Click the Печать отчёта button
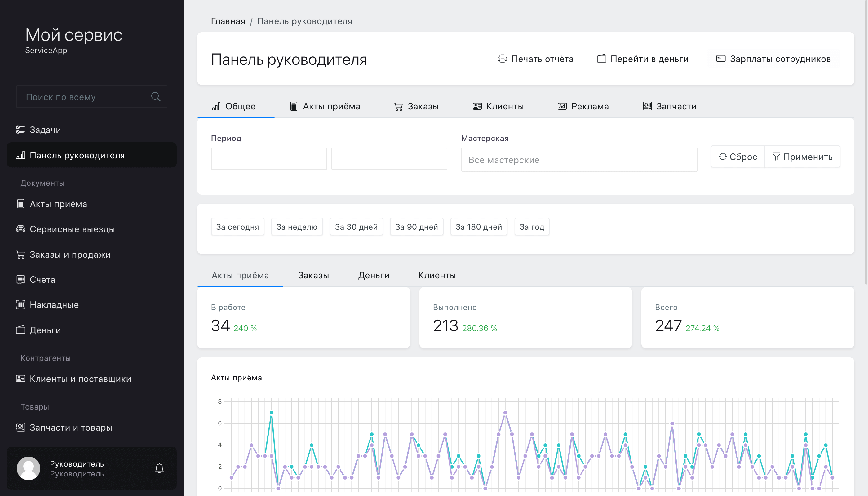This screenshot has height=496, width=868. click(535, 59)
